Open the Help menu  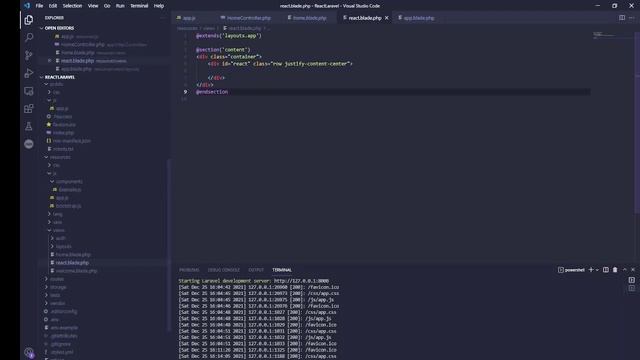coord(159,6)
